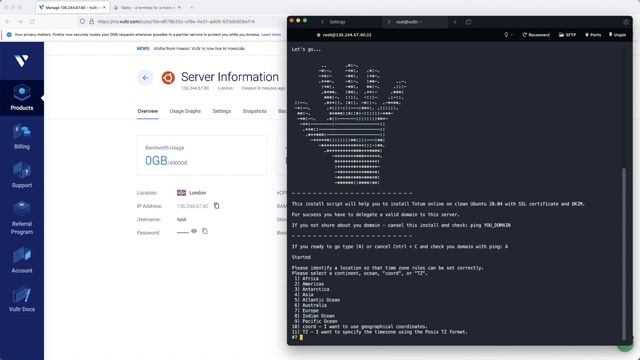Click the lock icon in the address bar
Viewport: 640px width, 360px height.
coord(91,21)
